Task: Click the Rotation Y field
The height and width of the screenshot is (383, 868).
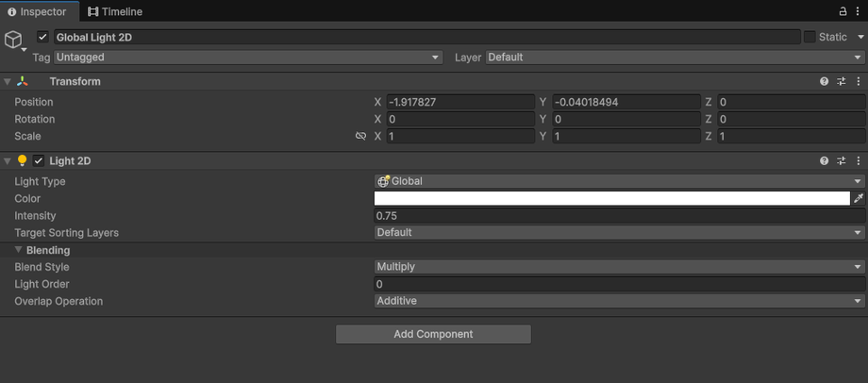Action: tap(626, 119)
